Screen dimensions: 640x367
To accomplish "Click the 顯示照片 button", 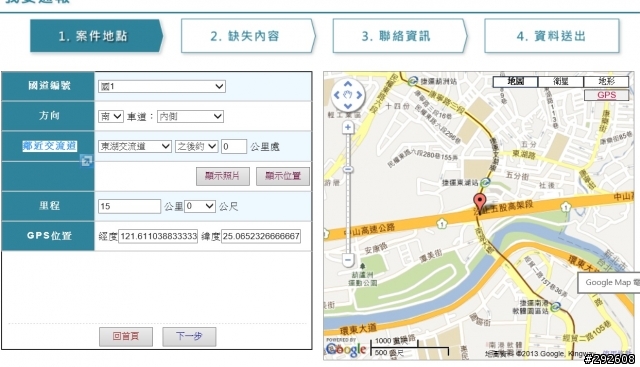I will point(222,176).
